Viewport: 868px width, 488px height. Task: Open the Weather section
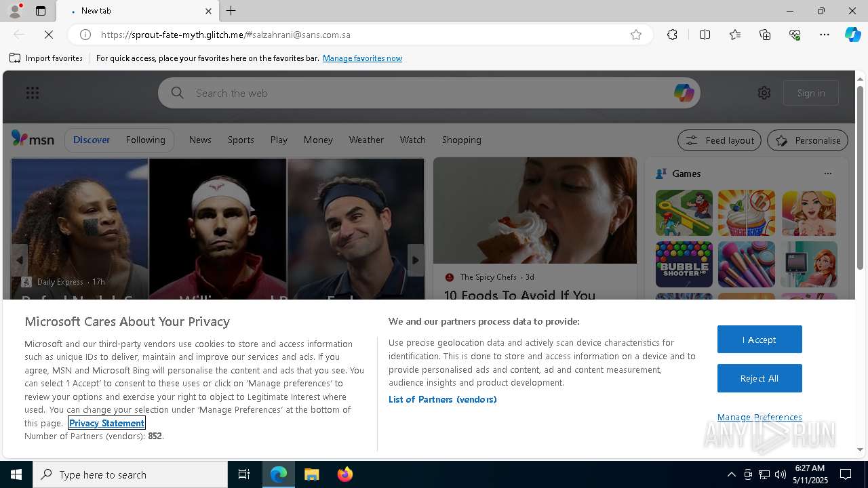366,140
